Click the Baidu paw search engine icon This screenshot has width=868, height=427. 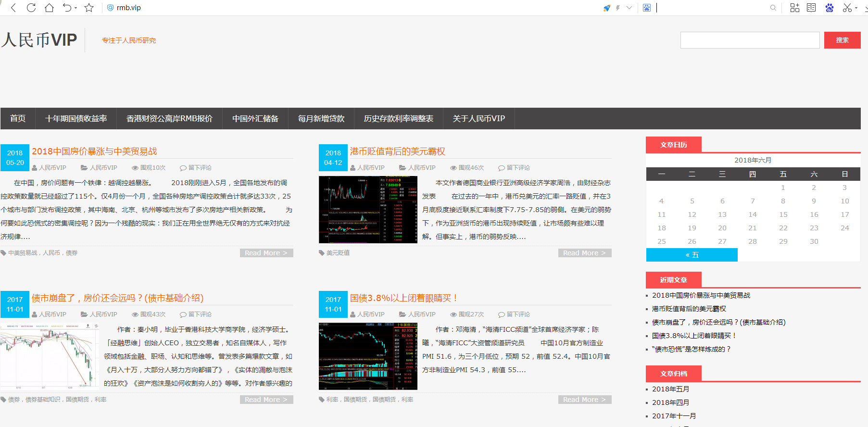pos(647,8)
